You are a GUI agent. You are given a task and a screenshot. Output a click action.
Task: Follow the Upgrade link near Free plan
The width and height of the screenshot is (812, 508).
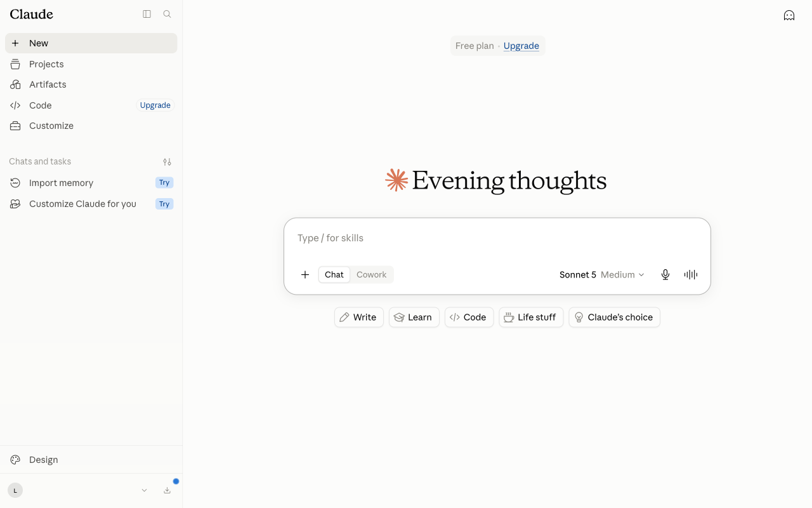(521, 46)
